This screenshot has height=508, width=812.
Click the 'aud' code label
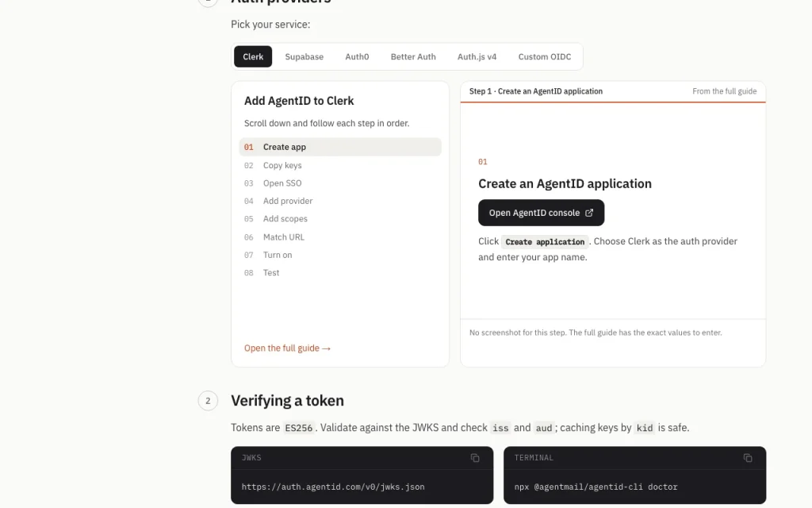pyautogui.click(x=543, y=428)
